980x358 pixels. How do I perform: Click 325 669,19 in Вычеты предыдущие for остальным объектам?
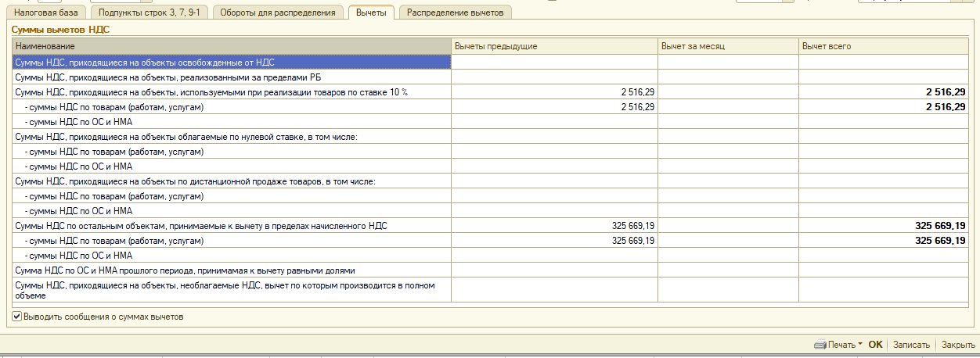coord(632,225)
